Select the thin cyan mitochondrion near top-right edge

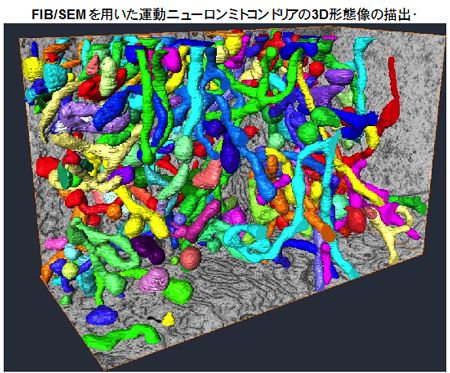tap(361, 73)
